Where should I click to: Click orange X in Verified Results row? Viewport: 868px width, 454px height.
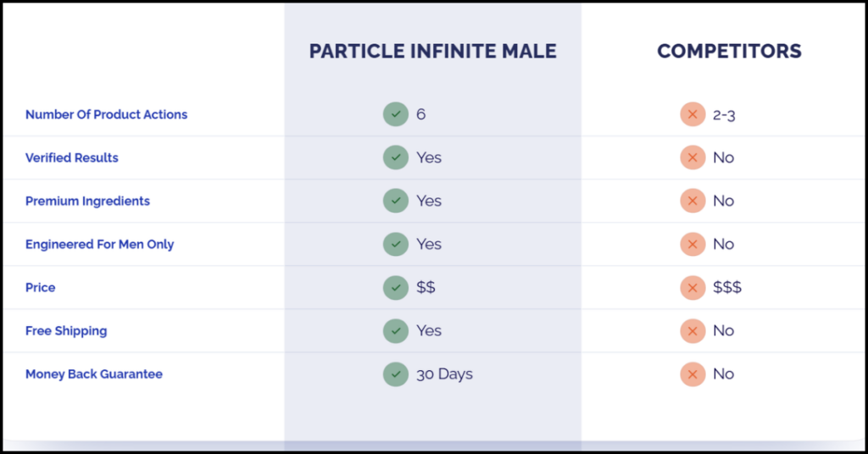coord(693,158)
